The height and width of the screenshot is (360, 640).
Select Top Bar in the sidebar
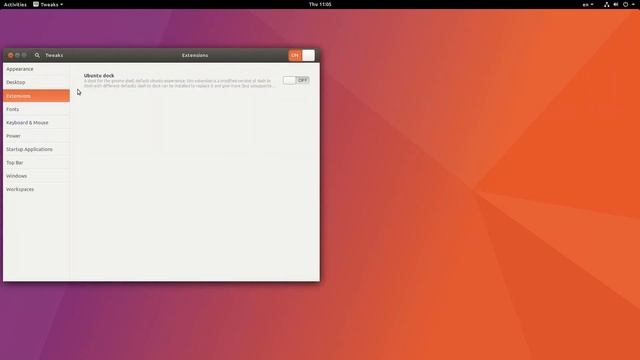pyautogui.click(x=36, y=162)
